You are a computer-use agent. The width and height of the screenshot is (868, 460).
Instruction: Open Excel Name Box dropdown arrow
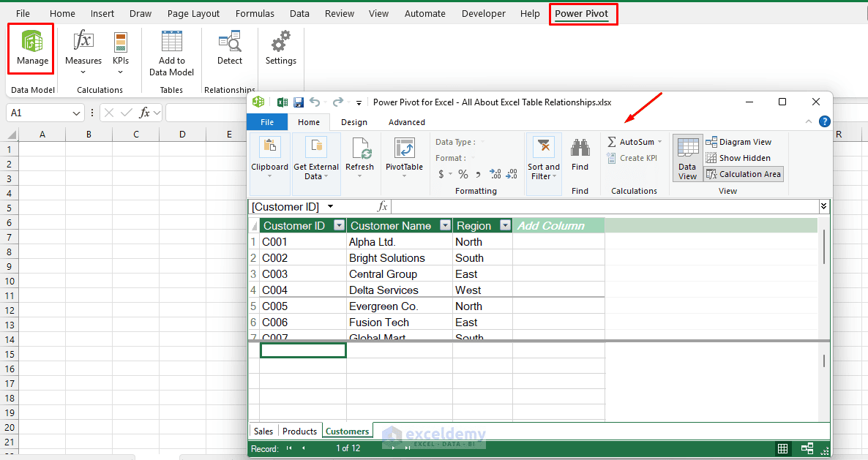click(x=76, y=113)
